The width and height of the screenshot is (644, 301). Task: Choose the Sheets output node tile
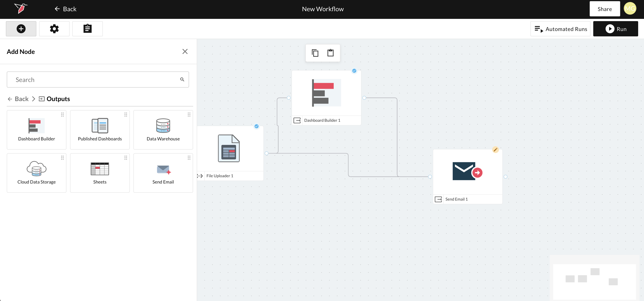100,173
